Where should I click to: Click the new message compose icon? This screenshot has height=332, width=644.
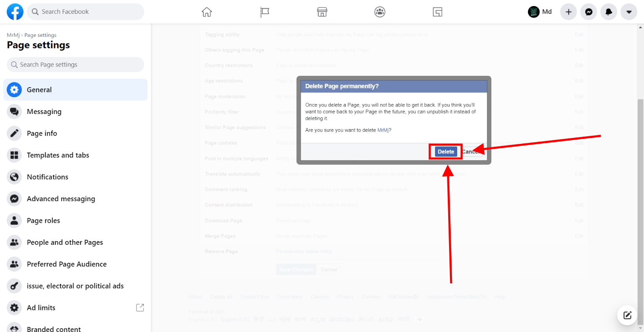pyautogui.click(x=627, y=315)
